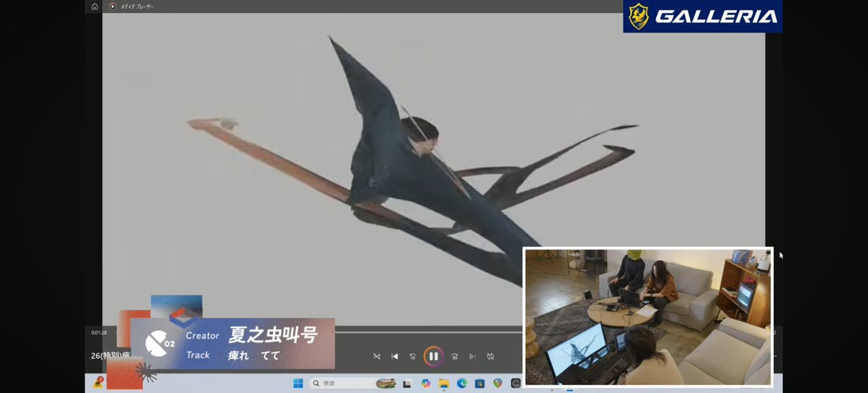Click the playback seek bar
This screenshot has width=868, height=393.
427,332
